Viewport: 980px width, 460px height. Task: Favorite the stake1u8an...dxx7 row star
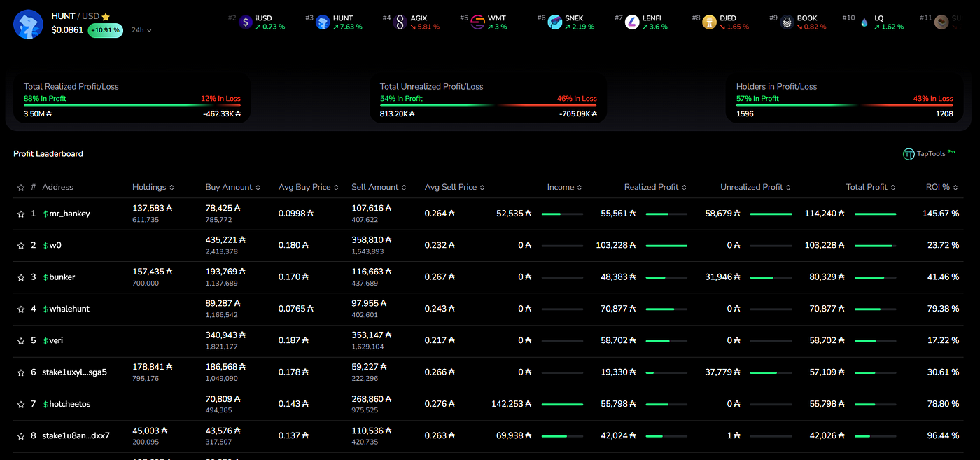click(21, 435)
